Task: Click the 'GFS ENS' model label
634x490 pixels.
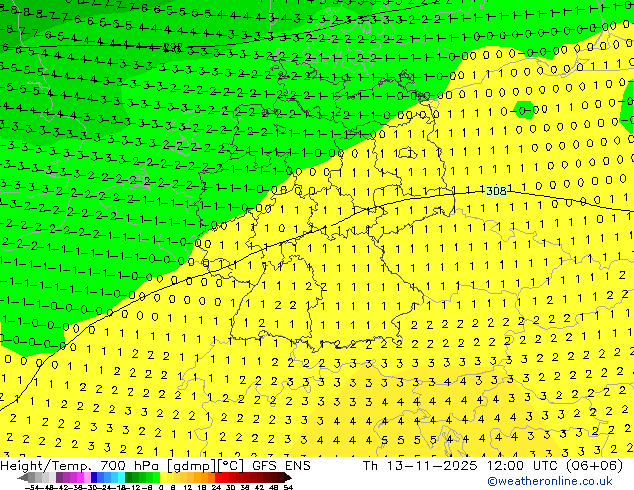Action: [x=281, y=466]
